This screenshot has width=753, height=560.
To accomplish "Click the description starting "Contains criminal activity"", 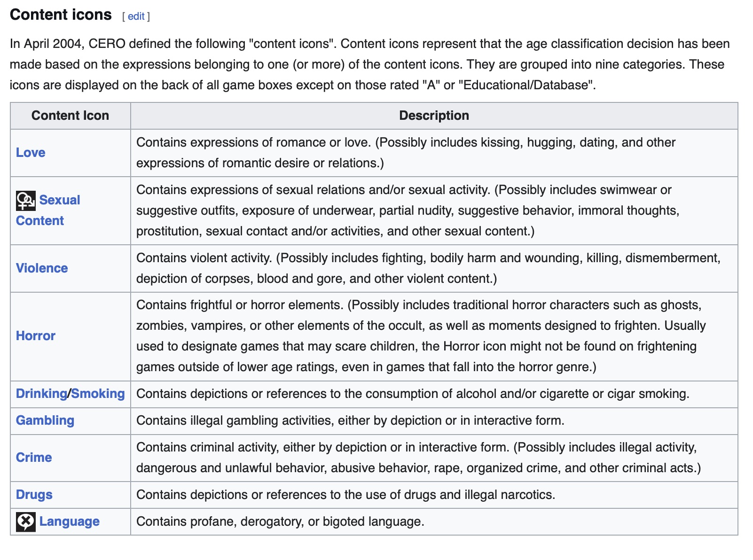I will 418,458.
